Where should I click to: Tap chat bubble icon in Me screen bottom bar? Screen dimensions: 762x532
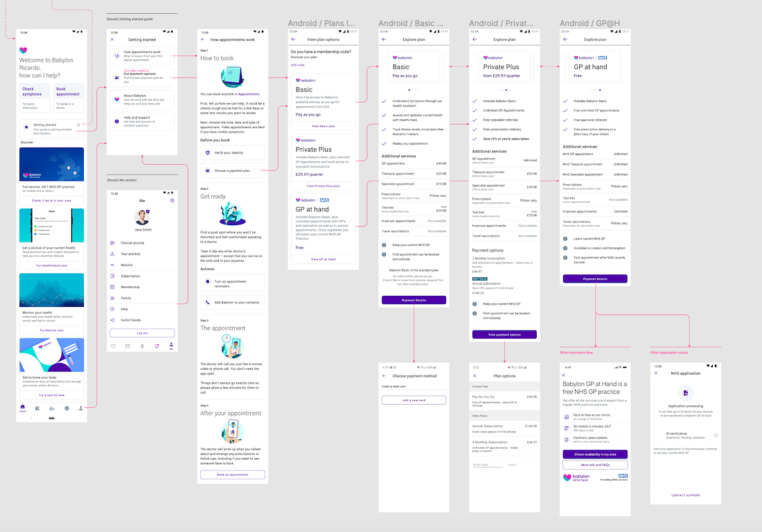(x=157, y=346)
